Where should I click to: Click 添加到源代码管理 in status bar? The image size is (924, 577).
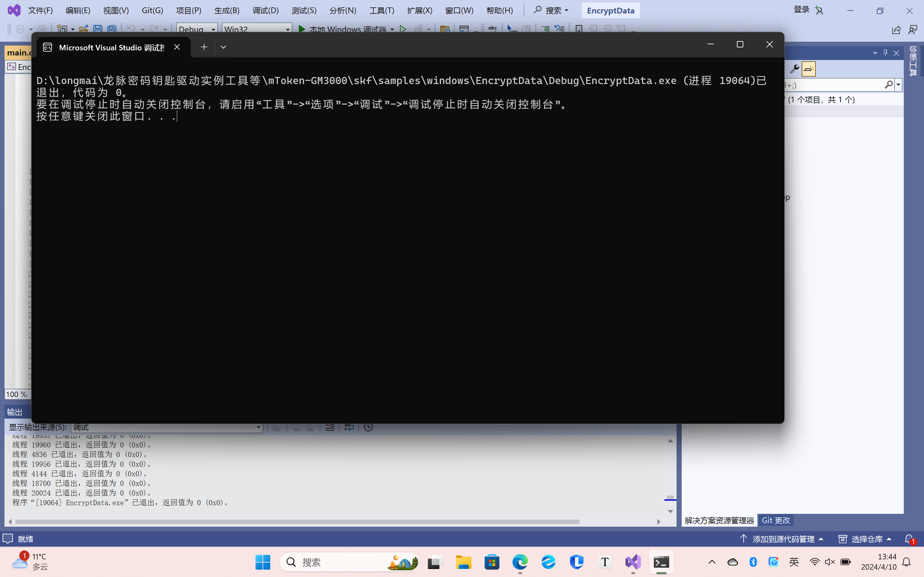[x=783, y=539]
